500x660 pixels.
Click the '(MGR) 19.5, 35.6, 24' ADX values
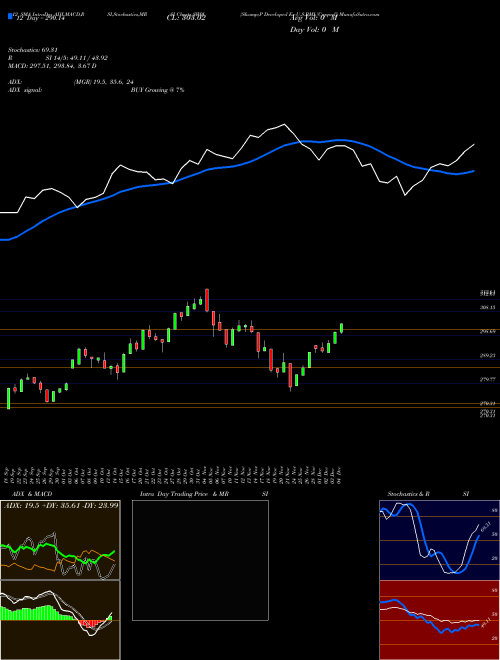coord(103,82)
